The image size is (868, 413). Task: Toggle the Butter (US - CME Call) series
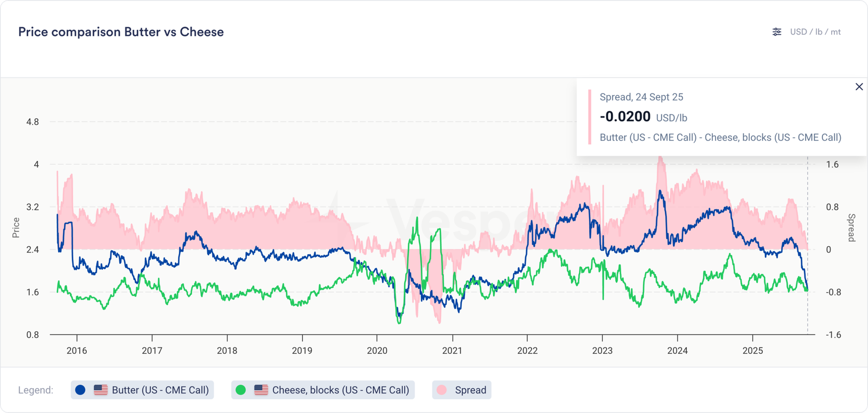[160, 390]
